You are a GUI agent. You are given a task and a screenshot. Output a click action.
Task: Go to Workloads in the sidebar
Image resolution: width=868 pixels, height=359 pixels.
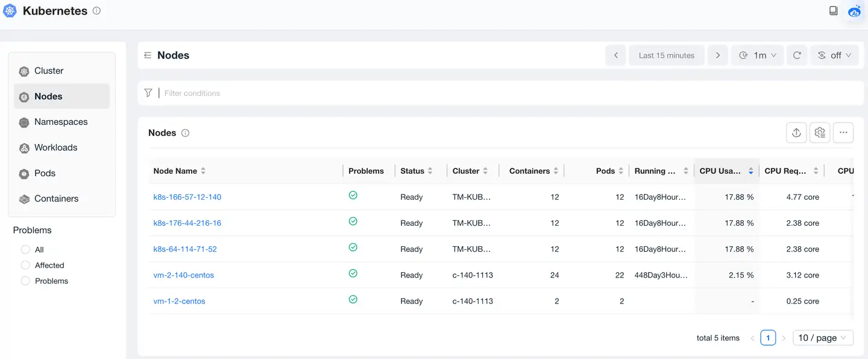point(55,148)
